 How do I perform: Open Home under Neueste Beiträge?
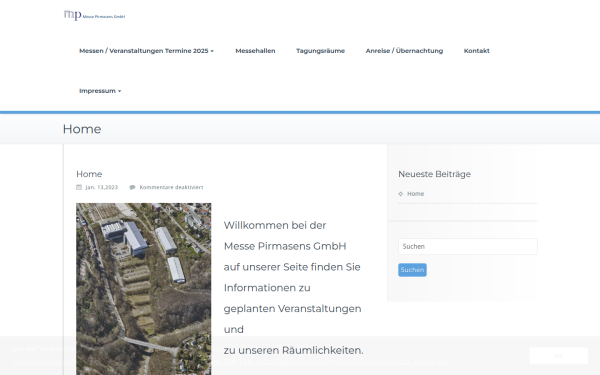pos(416,194)
